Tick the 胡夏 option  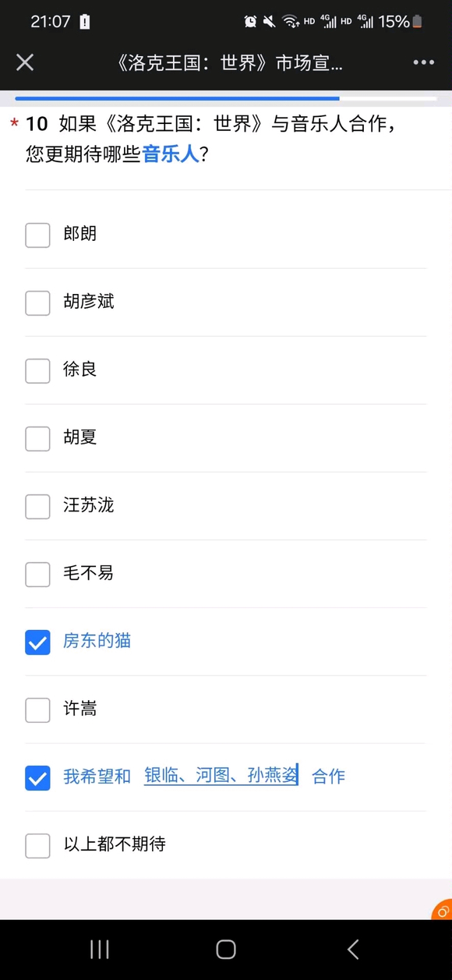click(x=37, y=438)
